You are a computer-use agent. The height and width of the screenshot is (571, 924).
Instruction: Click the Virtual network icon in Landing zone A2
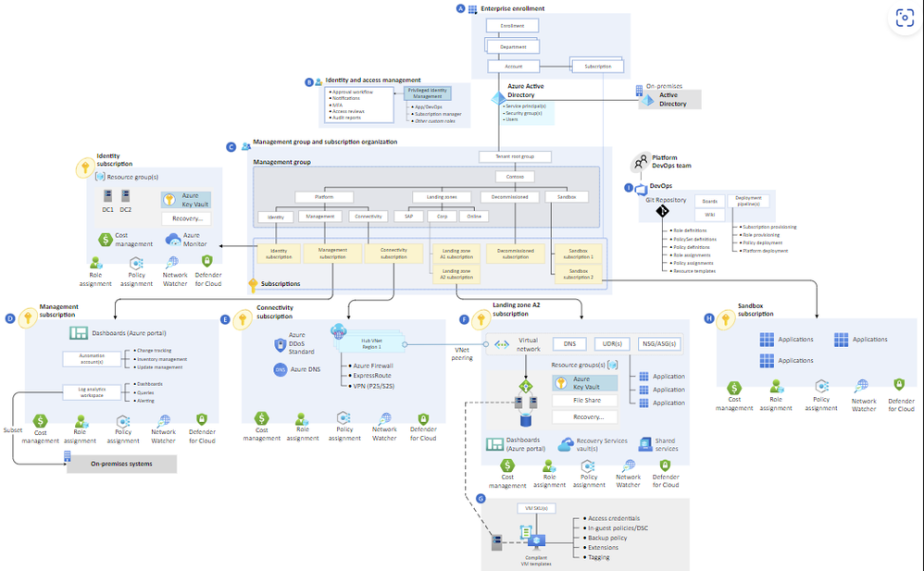pyautogui.click(x=502, y=344)
